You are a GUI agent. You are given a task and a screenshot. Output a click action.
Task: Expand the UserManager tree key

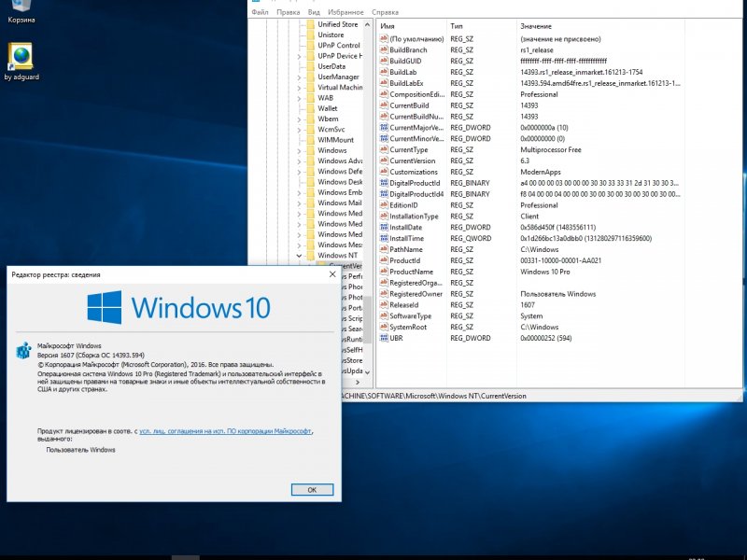(299, 77)
